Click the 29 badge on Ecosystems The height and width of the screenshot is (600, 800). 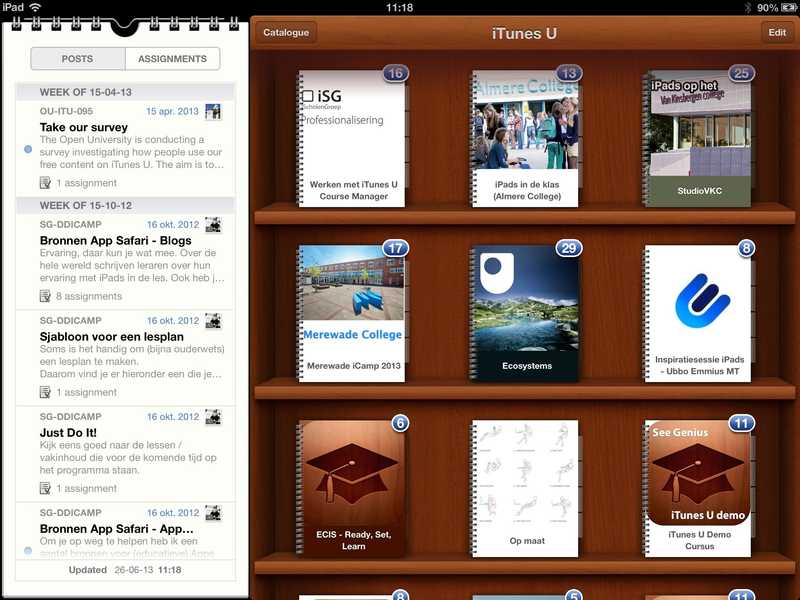(569, 248)
